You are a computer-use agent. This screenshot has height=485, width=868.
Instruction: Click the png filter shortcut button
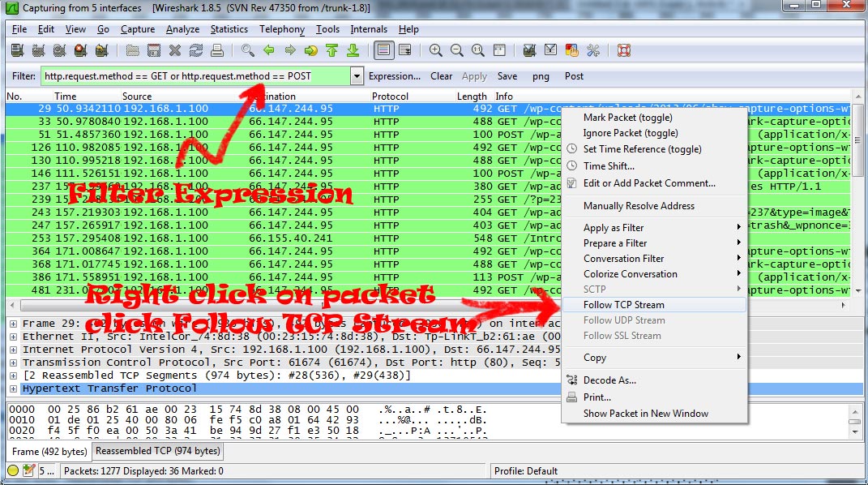541,76
